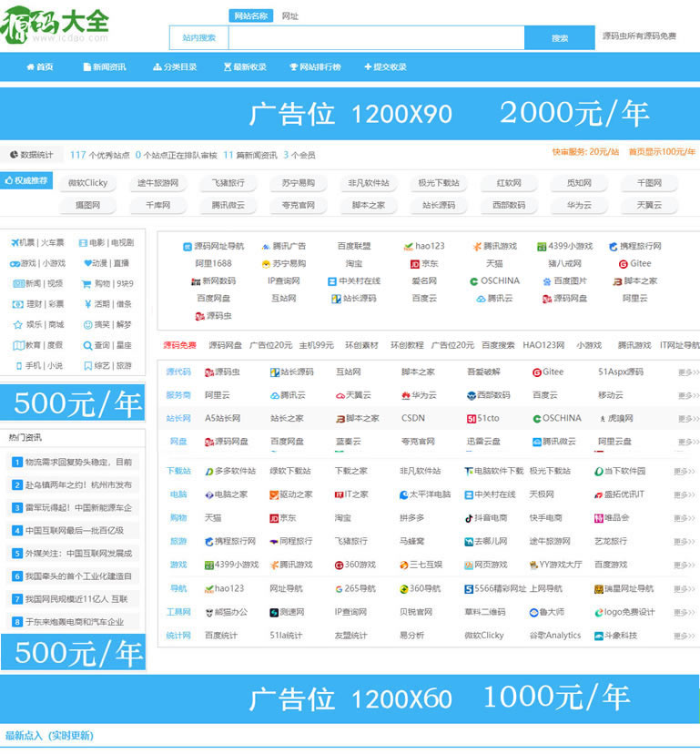Expand 更多 in 游戏 row
Viewport: 700px width, 754px height.
coord(685,565)
